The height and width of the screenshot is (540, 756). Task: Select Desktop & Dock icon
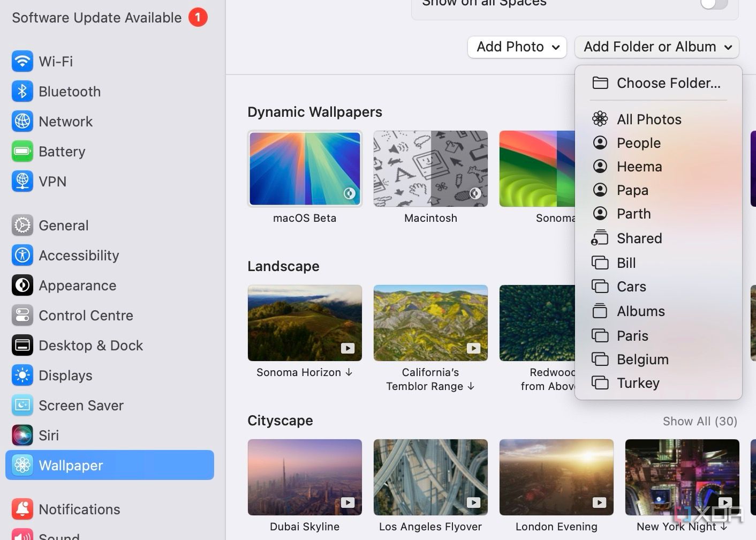click(22, 345)
